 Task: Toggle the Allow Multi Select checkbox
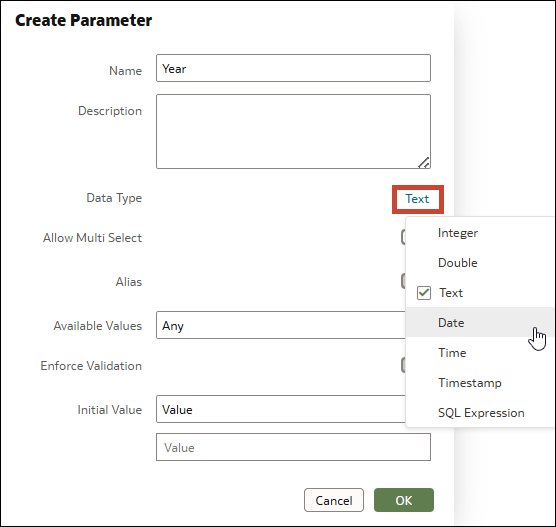pos(404,237)
